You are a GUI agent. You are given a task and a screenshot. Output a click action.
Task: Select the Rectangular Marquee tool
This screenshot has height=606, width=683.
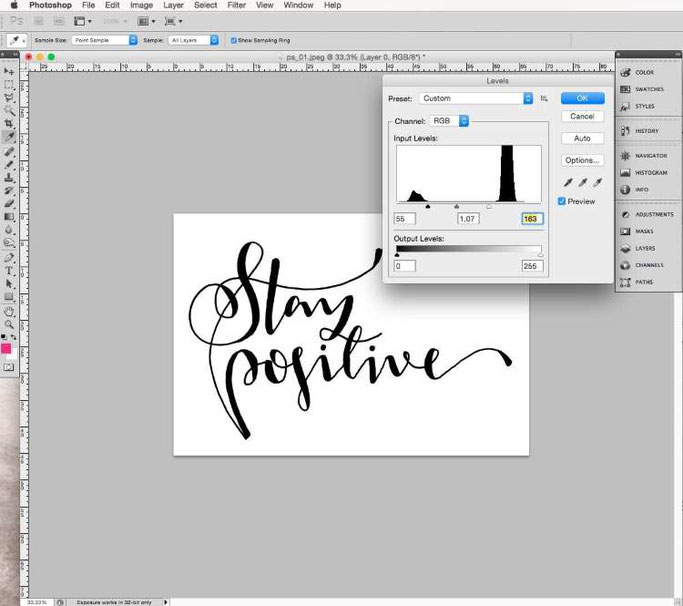coord(9,85)
